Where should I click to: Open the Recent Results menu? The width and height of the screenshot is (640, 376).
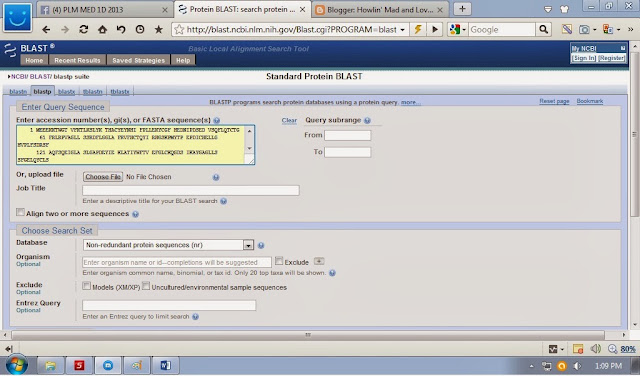coord(77,60)
